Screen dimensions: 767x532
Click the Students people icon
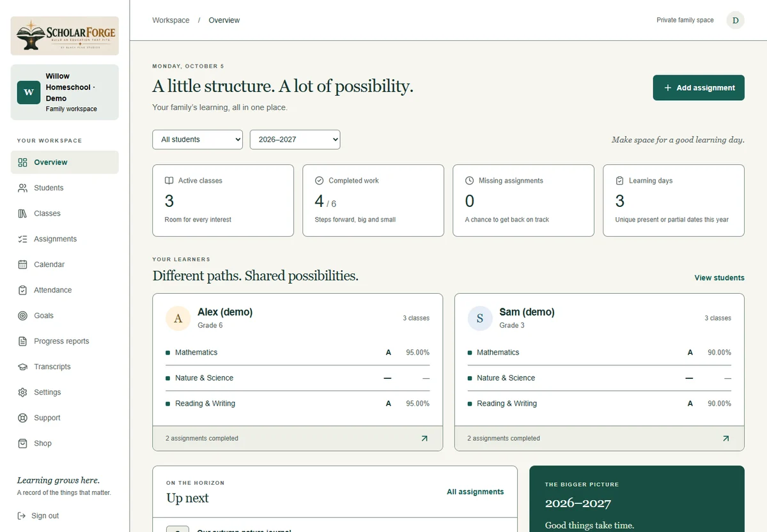[x=23, y=188]
